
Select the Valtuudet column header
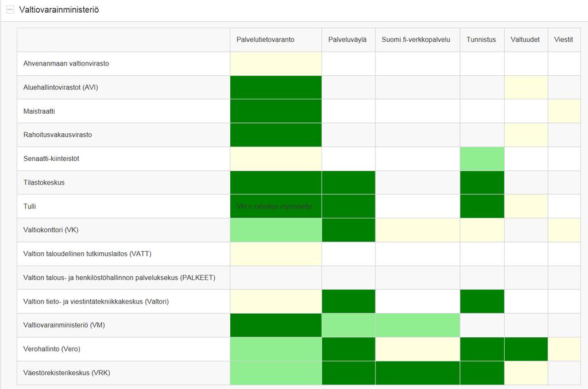coord(525,40)
